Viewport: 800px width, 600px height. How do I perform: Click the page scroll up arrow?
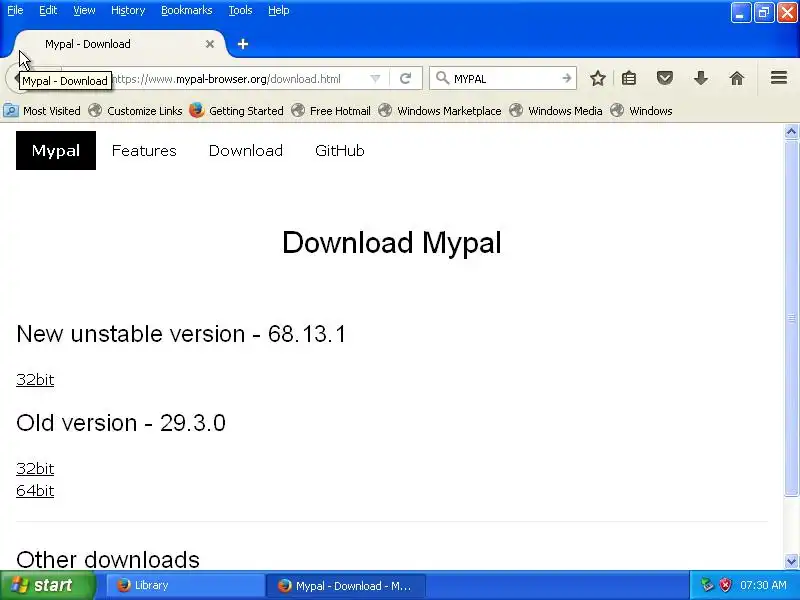(791, 132)
